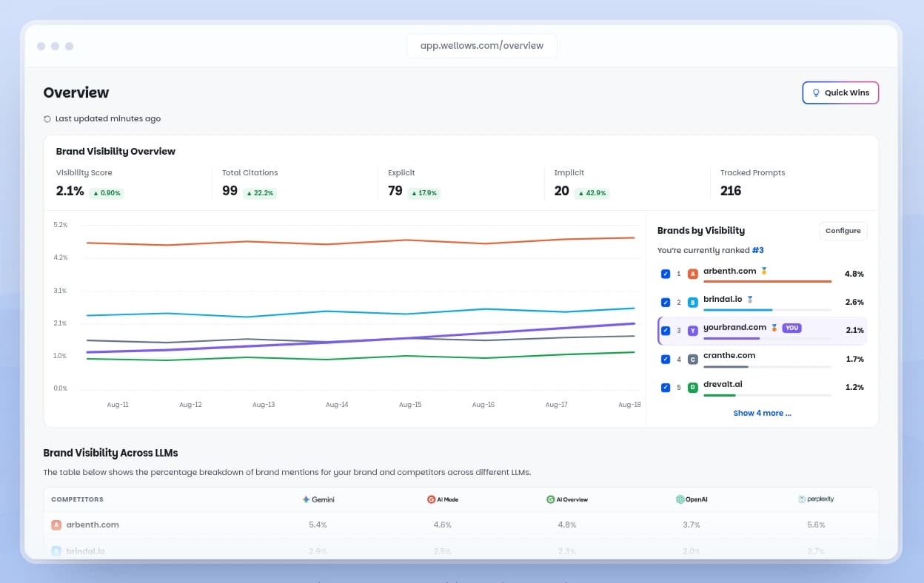
Task: Click the Configure button
Action: point(843,231)
